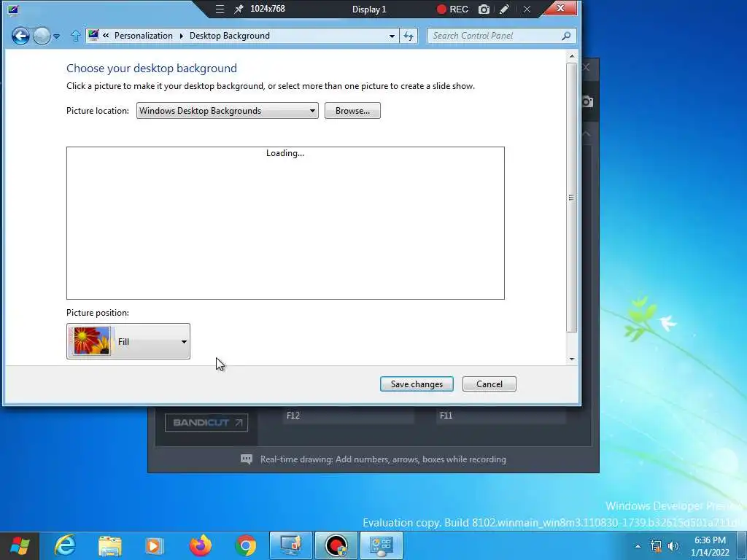Image resolution: width=747 pixels, height=560 pixels.
Task: Click the Search Control Panel field
Action: pyautogui.click(x=495, y=36)
